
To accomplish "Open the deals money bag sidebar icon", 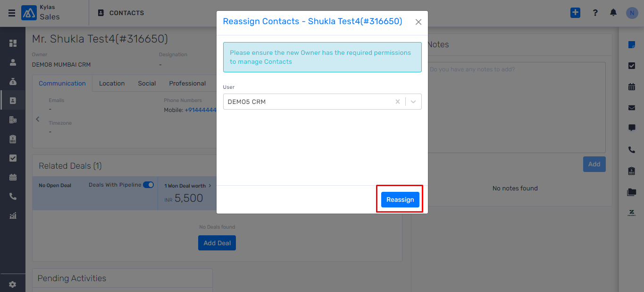I will coord(13,81).
